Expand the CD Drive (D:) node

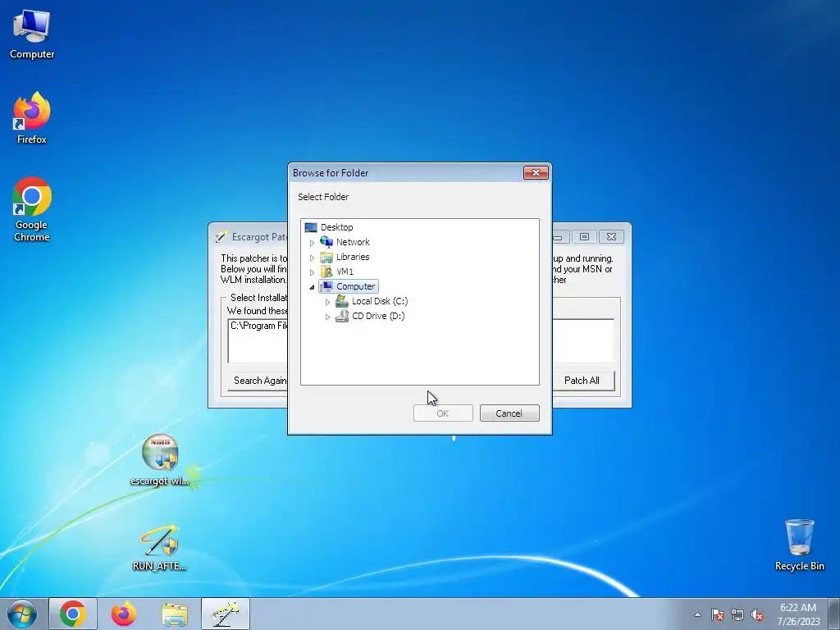(x=328, y=317)
